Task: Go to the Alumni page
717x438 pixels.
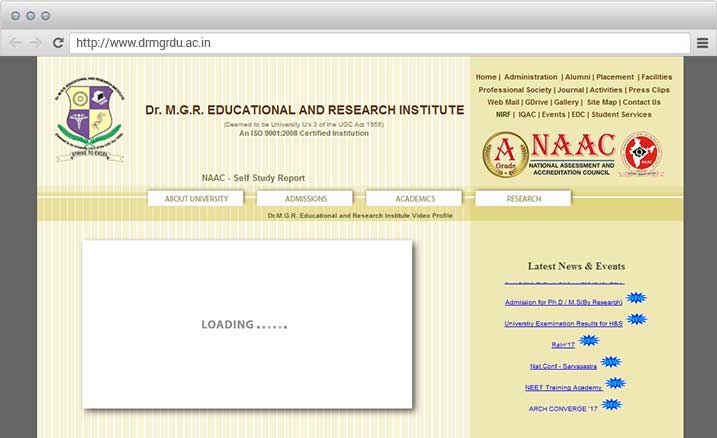Action: pyautogui.click(x=577, y=77)
